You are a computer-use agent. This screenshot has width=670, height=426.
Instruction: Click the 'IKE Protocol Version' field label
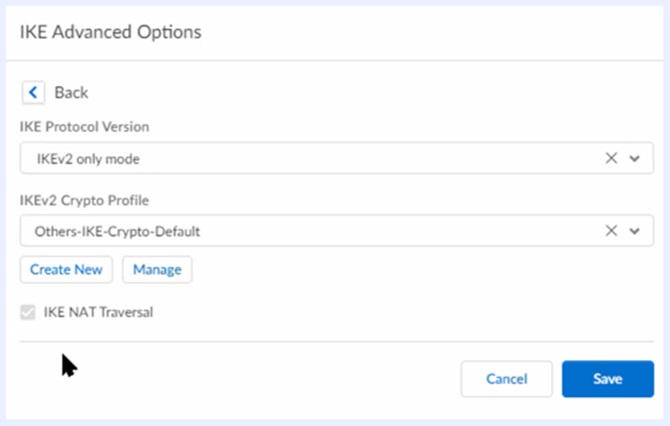point(86,127)
